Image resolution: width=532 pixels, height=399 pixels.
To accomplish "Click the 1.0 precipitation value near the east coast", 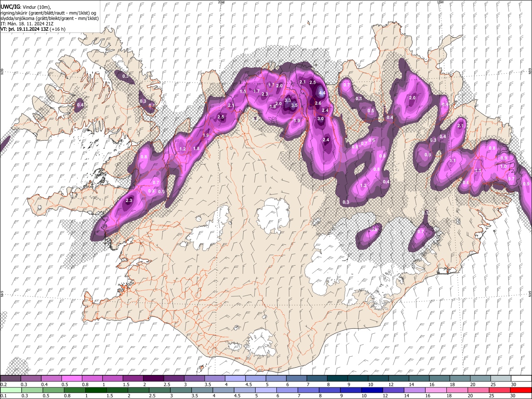I will pyautogui.click(x=503, y=166).
